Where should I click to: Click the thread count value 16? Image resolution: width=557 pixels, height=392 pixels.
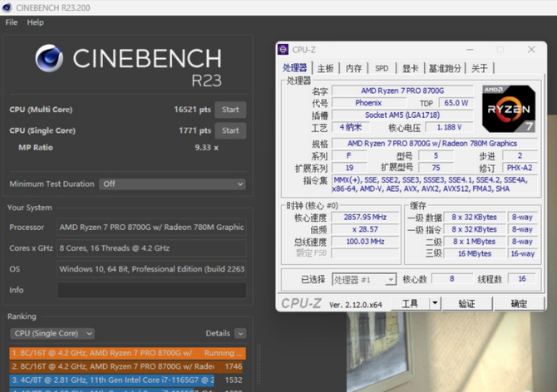point(522,278)
